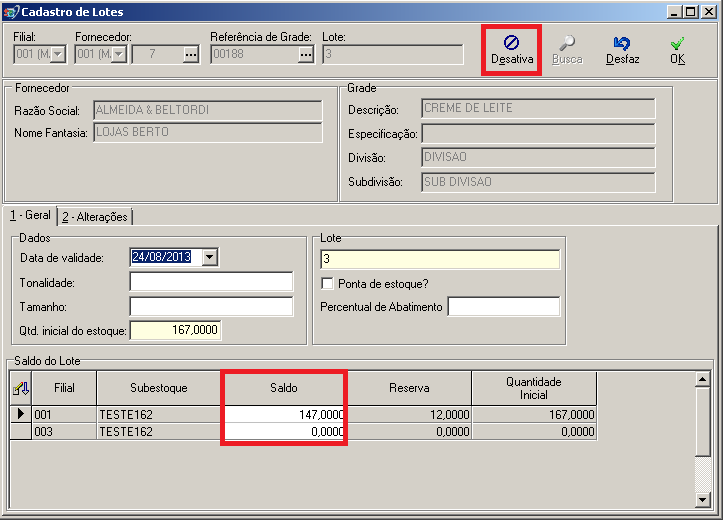Click the Percentual de Abatimento field
The image size is (723, 520).
coord(503,307)
